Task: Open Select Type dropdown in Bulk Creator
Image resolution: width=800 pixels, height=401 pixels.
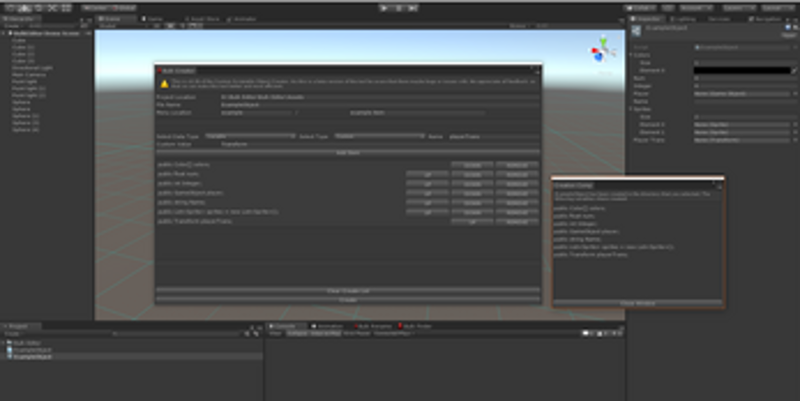Action: (x=380, y=136)
